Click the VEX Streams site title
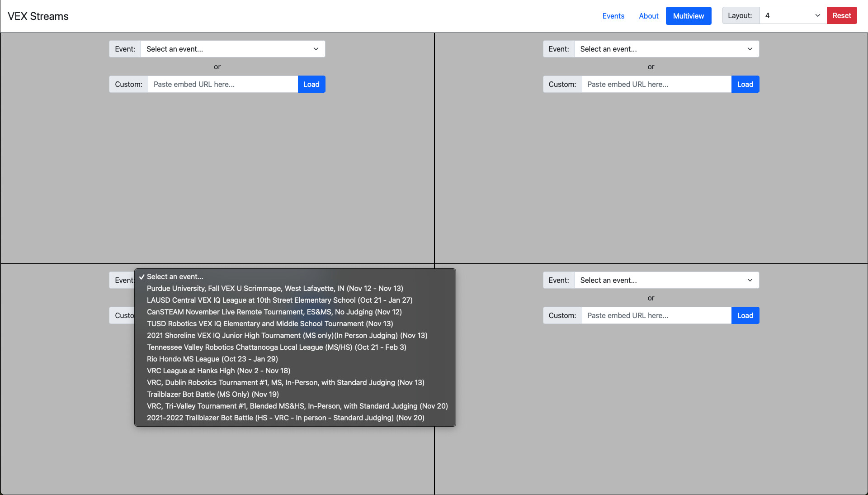The image size is (868, 495). [x=38, y=16]
